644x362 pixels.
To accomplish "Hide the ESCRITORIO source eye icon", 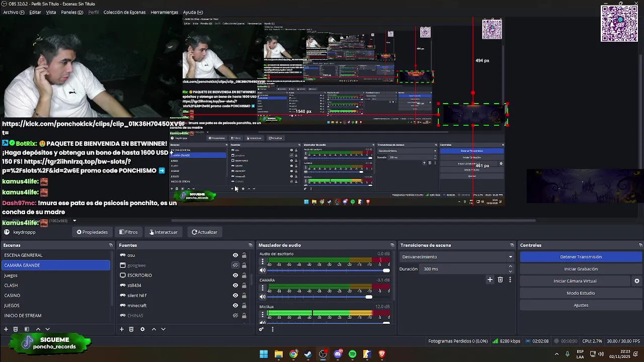I will [x=235, y=276].
